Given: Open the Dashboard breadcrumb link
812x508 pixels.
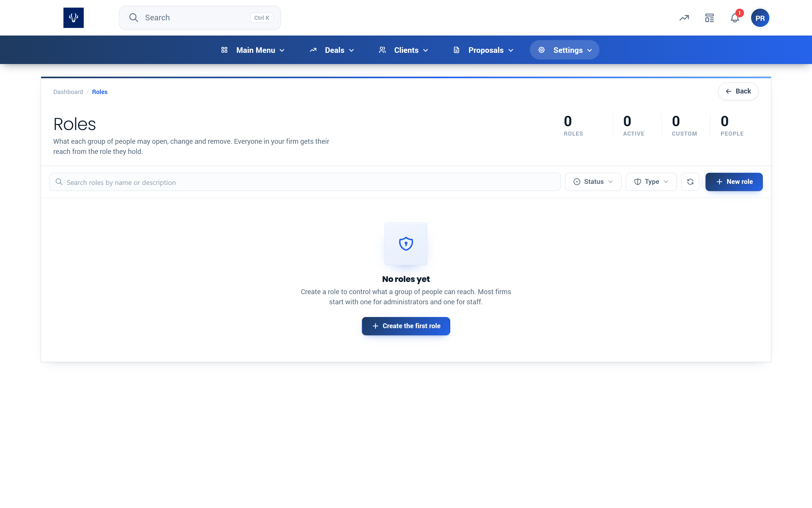Looking at the screenshot, I should pyautogui.click(x=68, y=92).
